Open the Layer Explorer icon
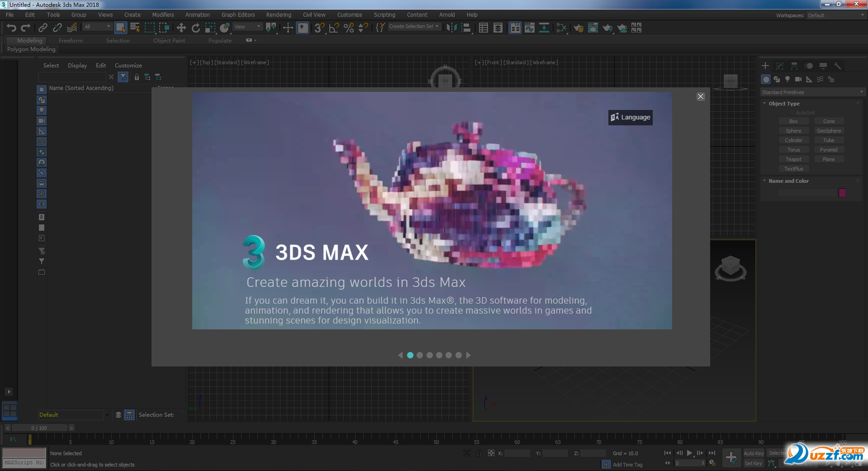Image resolution: width=868 pixels, height=471 pixels. pos(498,28)
